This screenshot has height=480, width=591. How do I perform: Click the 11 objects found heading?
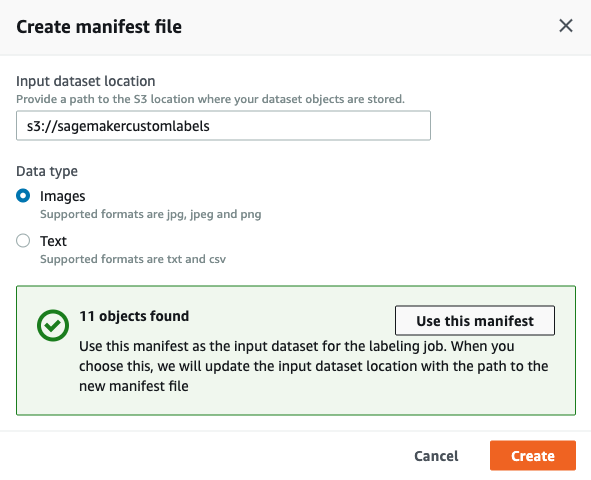(x=134, y=316)
